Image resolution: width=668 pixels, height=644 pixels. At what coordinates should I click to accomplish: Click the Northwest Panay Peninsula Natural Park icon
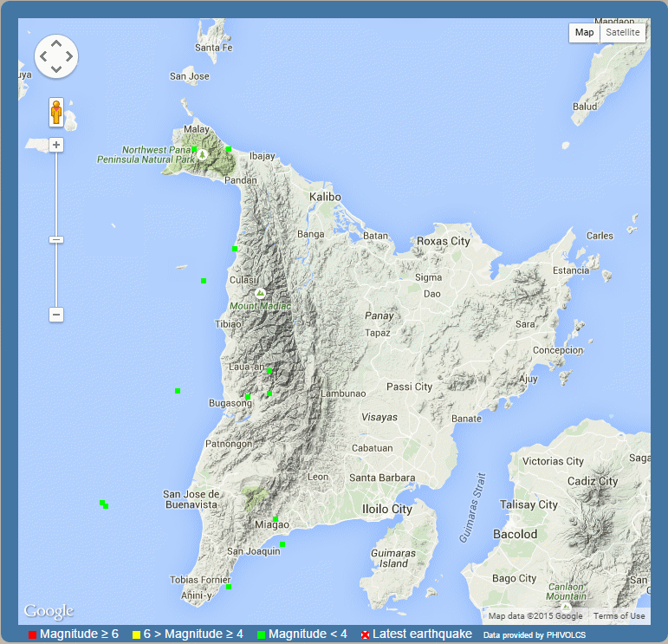202,155
